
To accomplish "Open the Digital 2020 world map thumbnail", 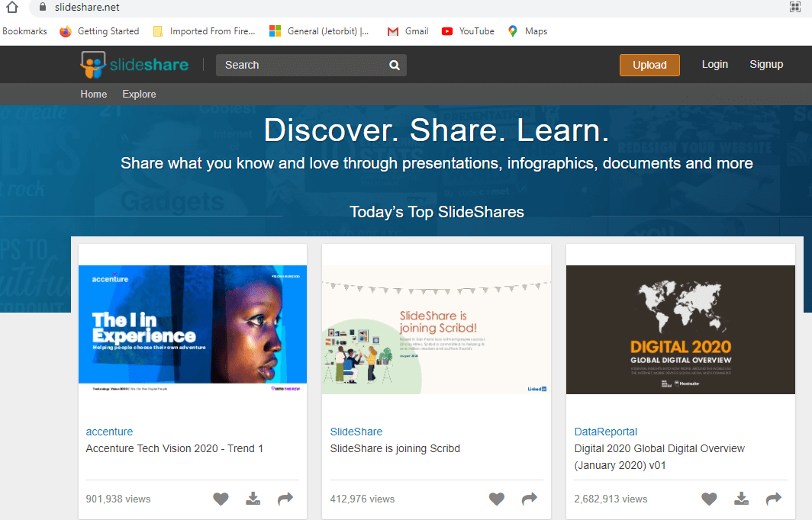I will (681, 329).
